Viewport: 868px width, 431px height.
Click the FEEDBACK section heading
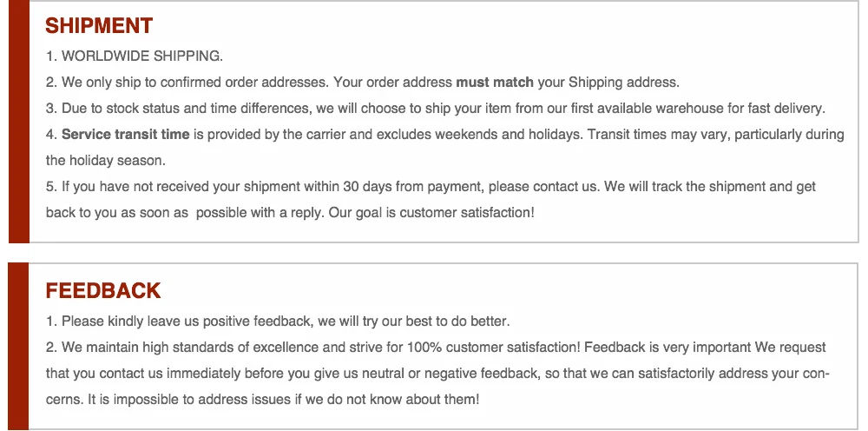(103, 291)
